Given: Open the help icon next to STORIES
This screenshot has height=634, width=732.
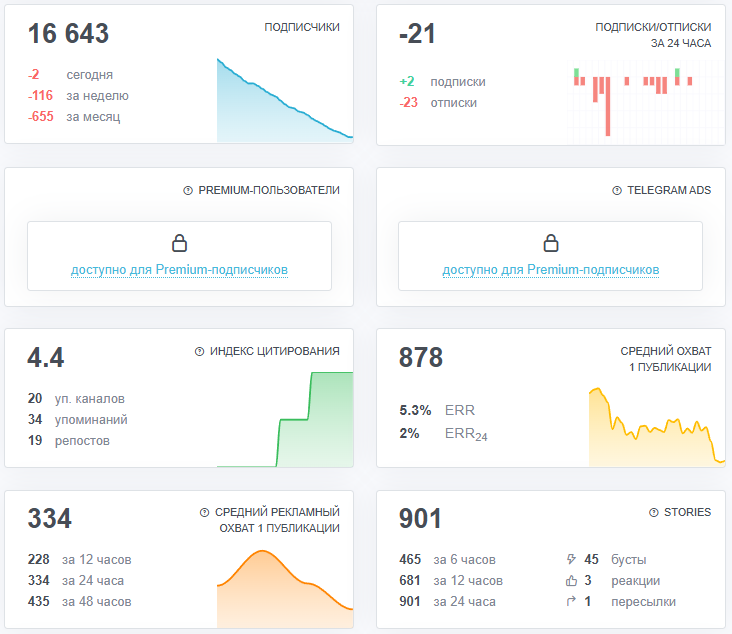Looking at the screenshot, I should pyautogui.click(x=653, y=512).
